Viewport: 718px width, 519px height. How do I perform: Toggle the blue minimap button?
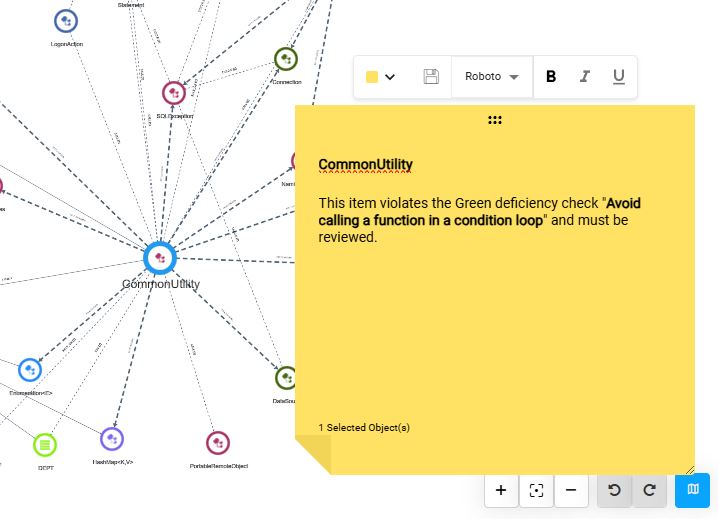tap(692, 490)
